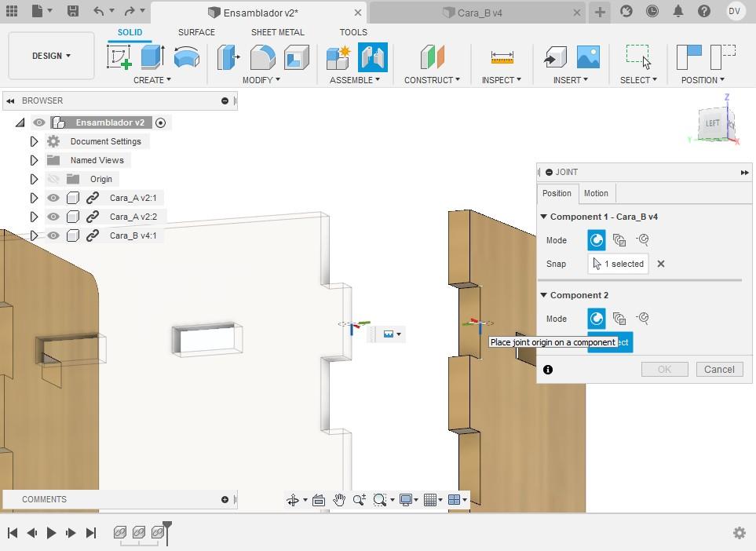Screen dimensions: 756x551
Task: Hide the Cara_A v2:2 component
Action: click(x=53, y=217)
